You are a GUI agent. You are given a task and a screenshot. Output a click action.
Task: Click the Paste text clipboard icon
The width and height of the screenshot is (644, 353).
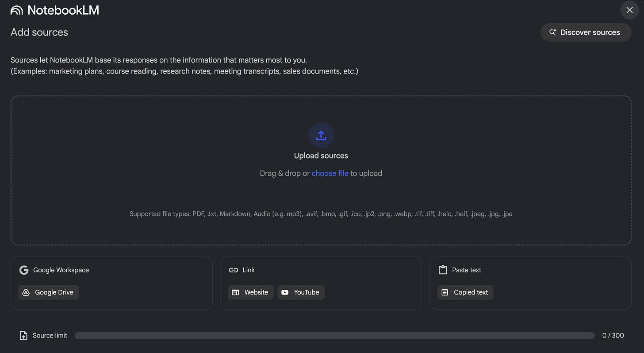443,270
